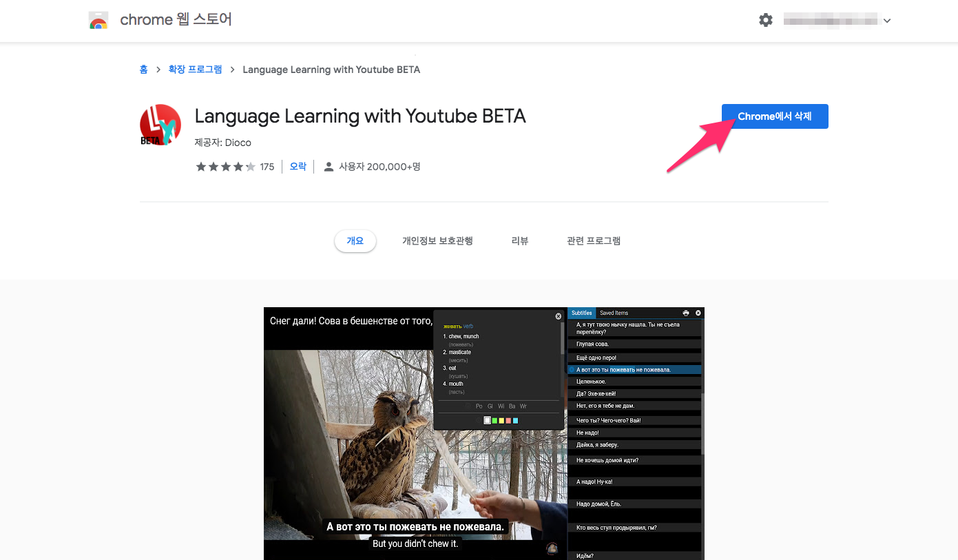Click the Chrome에서 삭제 button

tap(775, 116)
